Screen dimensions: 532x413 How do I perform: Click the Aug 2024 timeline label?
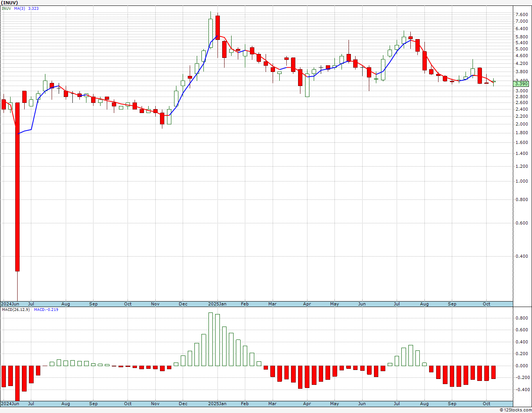66,304
